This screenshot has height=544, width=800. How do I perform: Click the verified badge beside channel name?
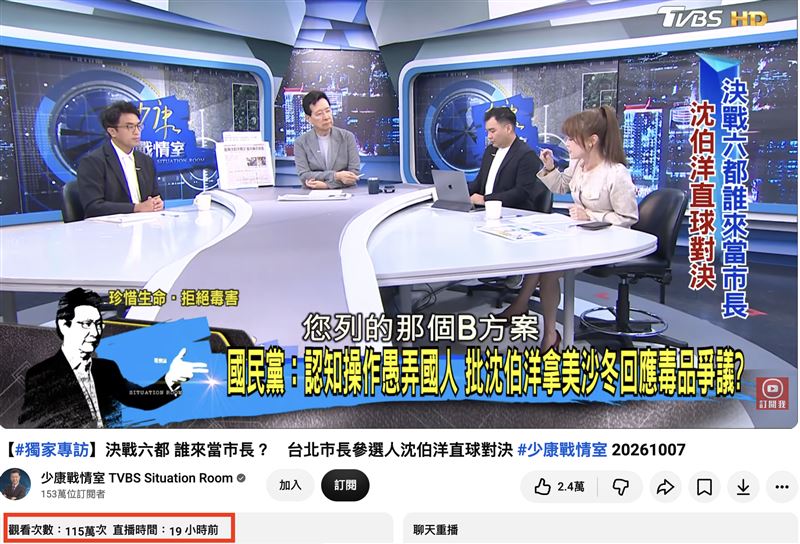[241, 478]
